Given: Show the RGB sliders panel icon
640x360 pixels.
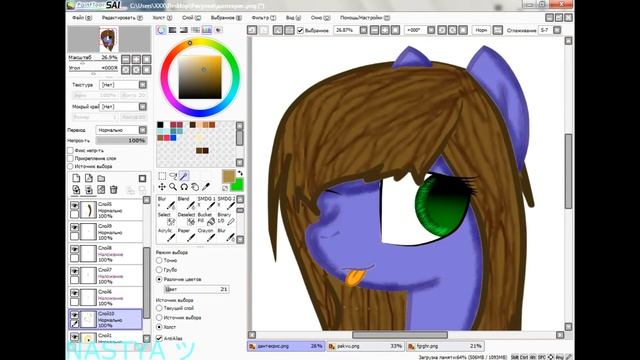Looking at the screenshot, I should point(173,30).
